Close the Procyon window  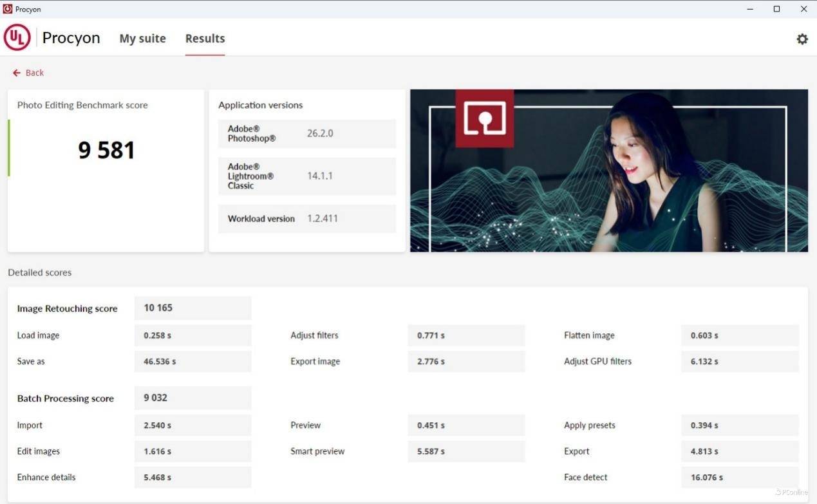coord(803,9)
